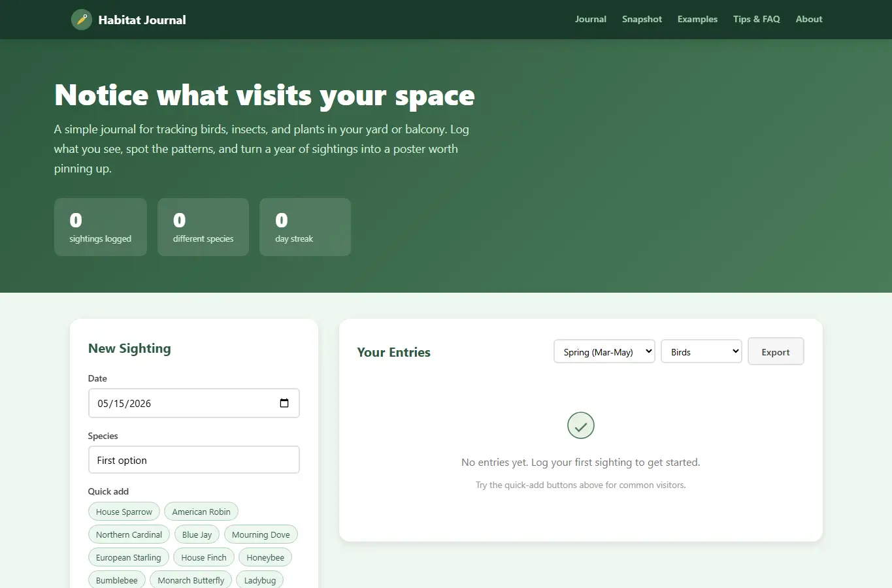Open the Examples nav item
This screenshot has width=892, height=588.
[697, 19]
